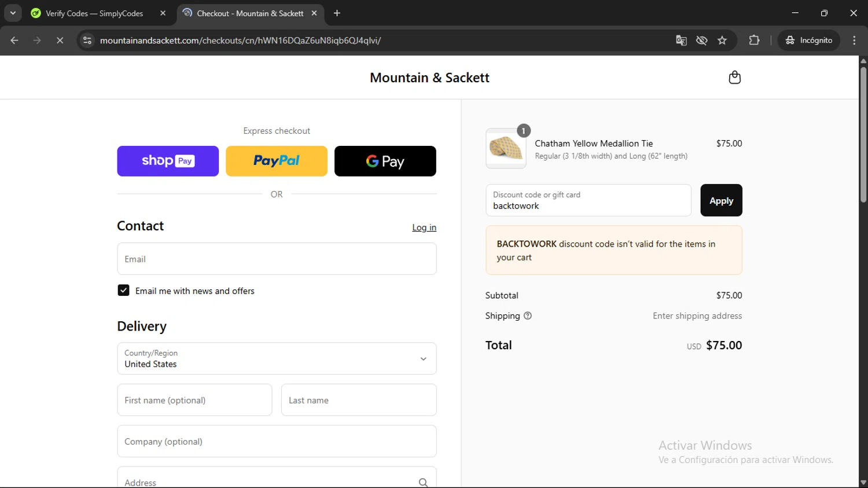Viewport: 868px width, 488px height.
Task: Open the Chrome three-dot menu
Action: [854, 40]
